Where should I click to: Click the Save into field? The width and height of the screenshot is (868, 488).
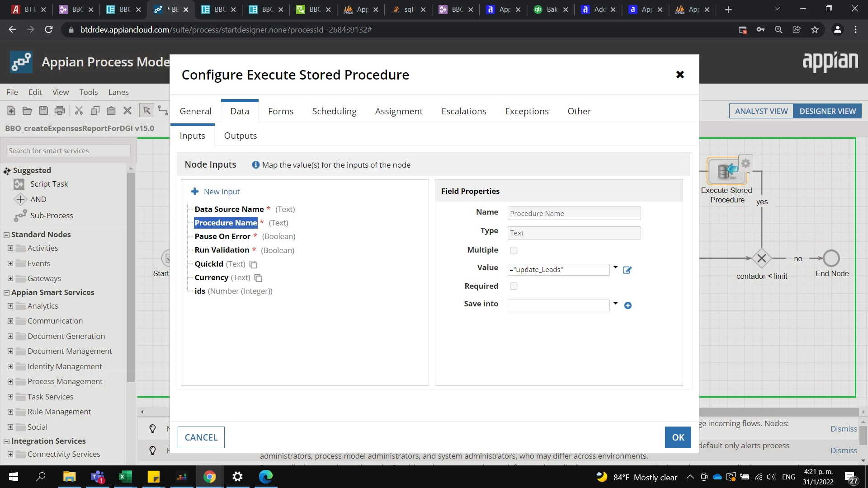pyautogui.click(x=558, y=305)
